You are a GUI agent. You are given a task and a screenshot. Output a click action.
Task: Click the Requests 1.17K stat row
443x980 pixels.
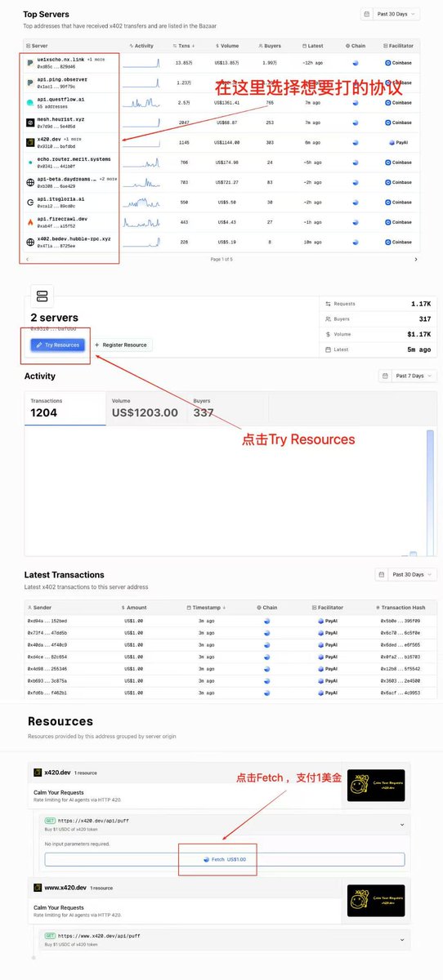(x=378, y=304)
